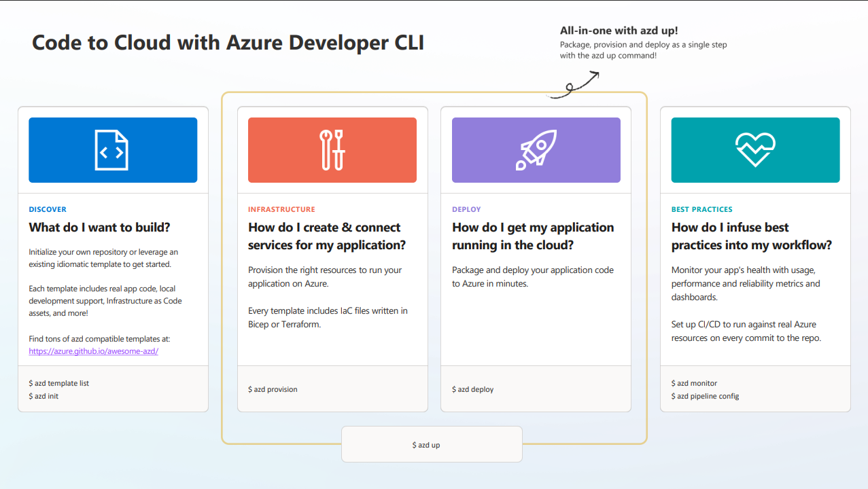This screenshot has height=489, width=868.
Task: Select '$ azd provision' command text
Action: click(x=273, y=389)
